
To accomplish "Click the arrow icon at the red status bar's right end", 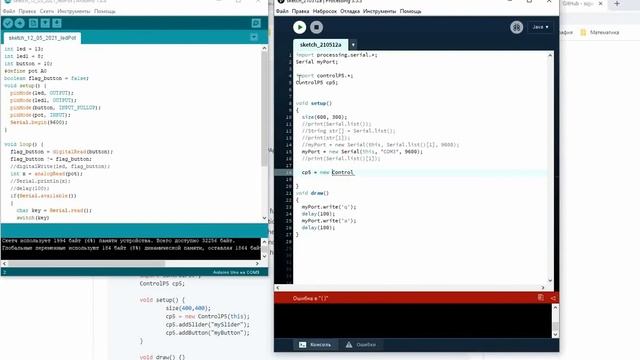I will coord(553,298).
